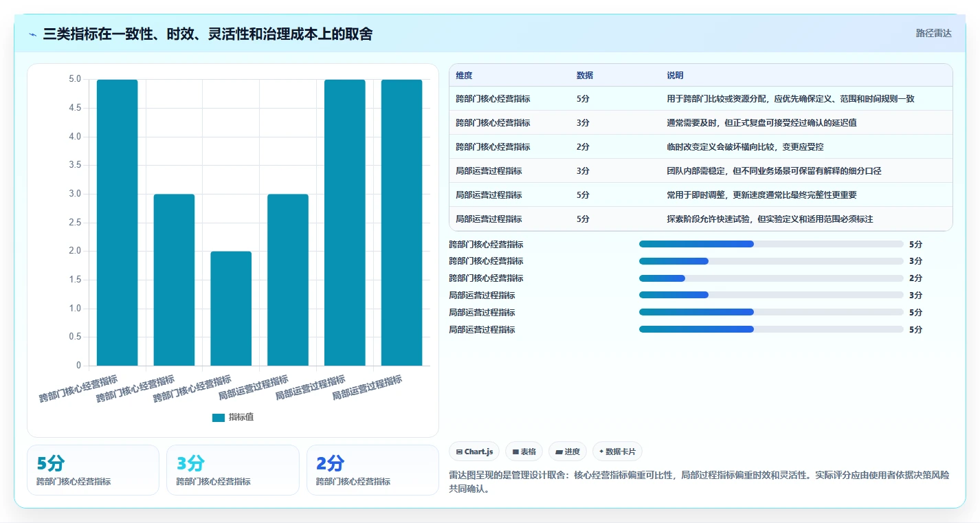Click the 1.5 y-axis tick label
The image size is (980, 523).
click(x=75, y=280)
